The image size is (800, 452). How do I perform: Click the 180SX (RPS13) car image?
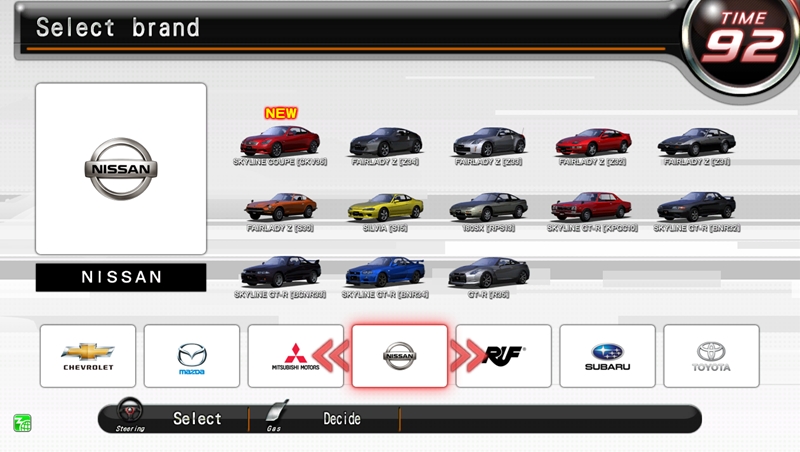pos(488,207)
